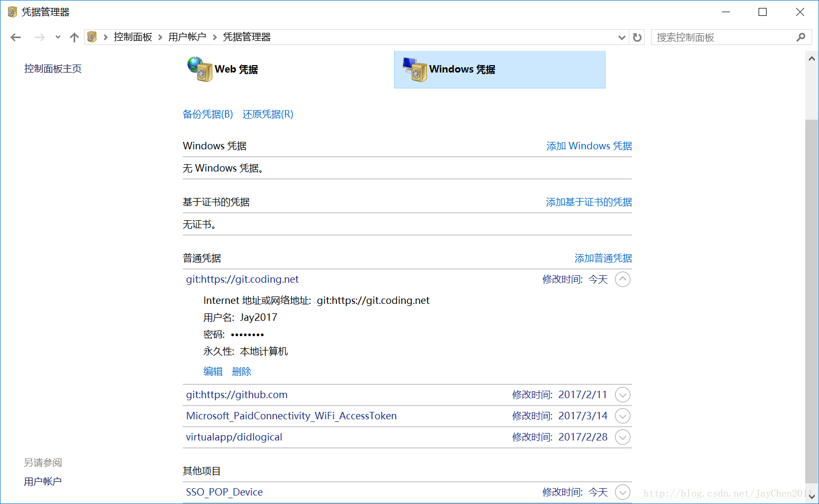This screenshot has height=504, width=819.
Task: Expand virtualapp/didlogical credential
Action: tap(623, 437)
